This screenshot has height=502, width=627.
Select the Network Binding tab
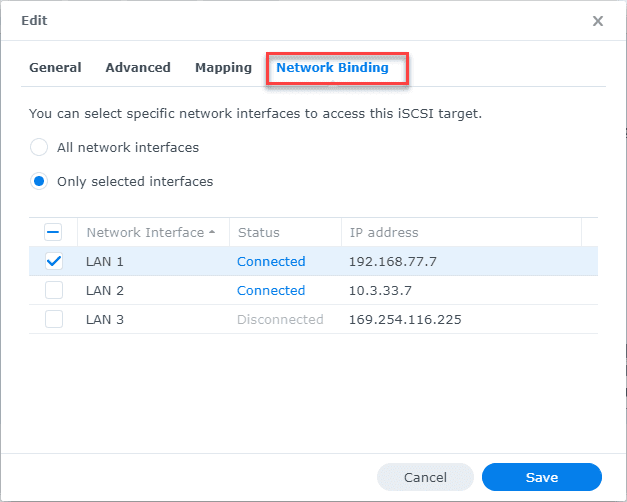[x=332, y=68]
